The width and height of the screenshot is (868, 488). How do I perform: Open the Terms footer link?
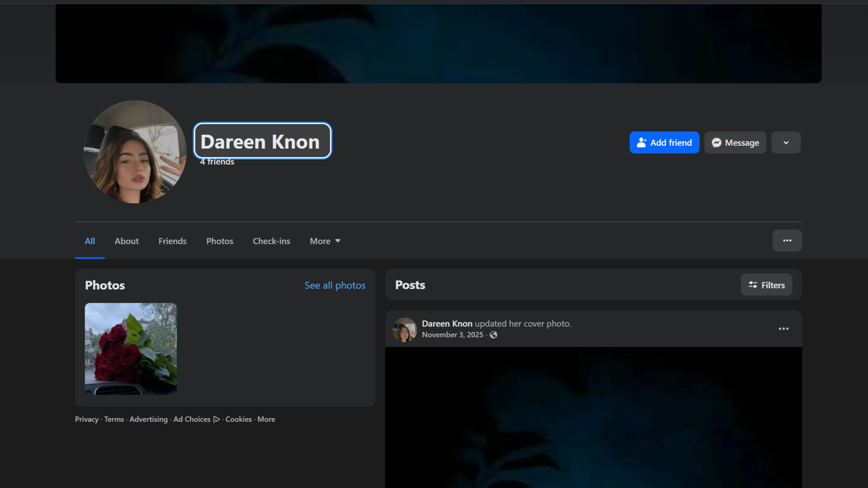(x=114, y=419)
